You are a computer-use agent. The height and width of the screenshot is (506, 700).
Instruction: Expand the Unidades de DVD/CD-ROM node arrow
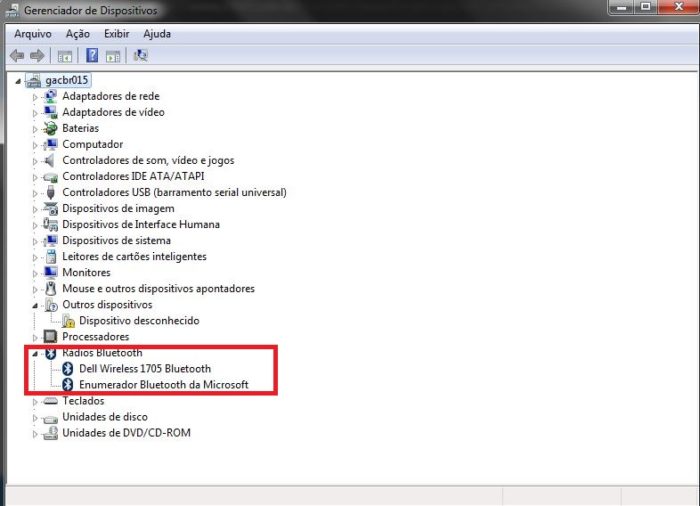pyautogui.click(x=35, y=434)
